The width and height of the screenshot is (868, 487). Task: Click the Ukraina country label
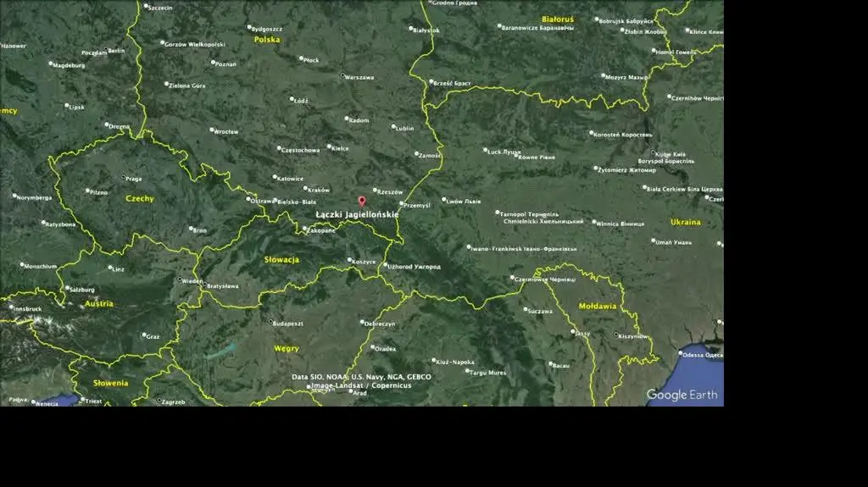[685, 222]
